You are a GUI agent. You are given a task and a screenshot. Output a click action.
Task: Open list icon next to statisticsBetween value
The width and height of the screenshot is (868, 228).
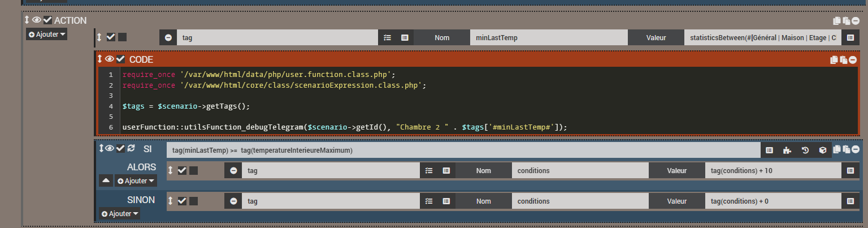coord(850,38)
